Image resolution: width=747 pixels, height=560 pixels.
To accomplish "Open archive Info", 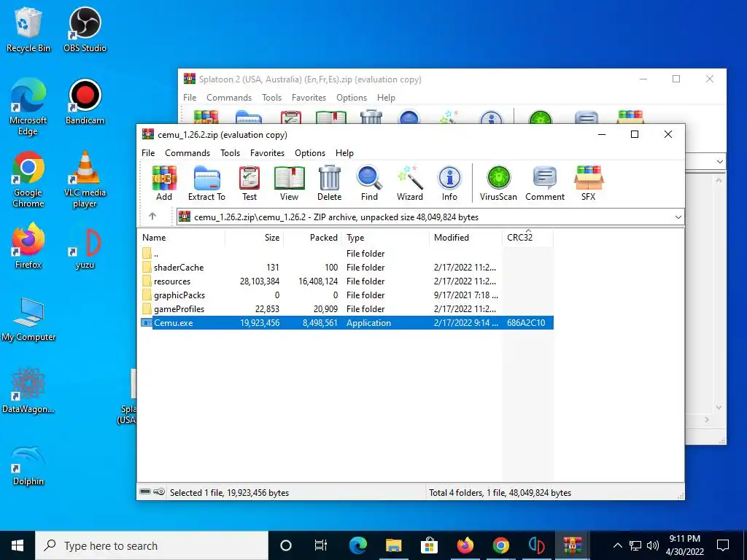I will click(x=449, y=183).
